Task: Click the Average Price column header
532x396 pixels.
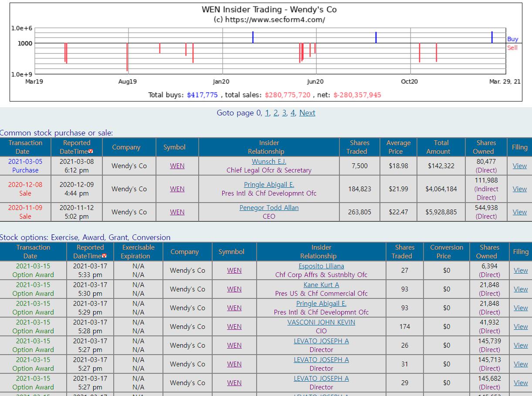Action: tap(398, 147)
